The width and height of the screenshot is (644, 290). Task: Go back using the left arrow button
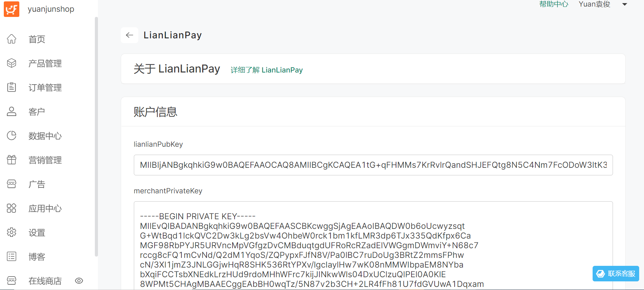(x=130, y=35)
